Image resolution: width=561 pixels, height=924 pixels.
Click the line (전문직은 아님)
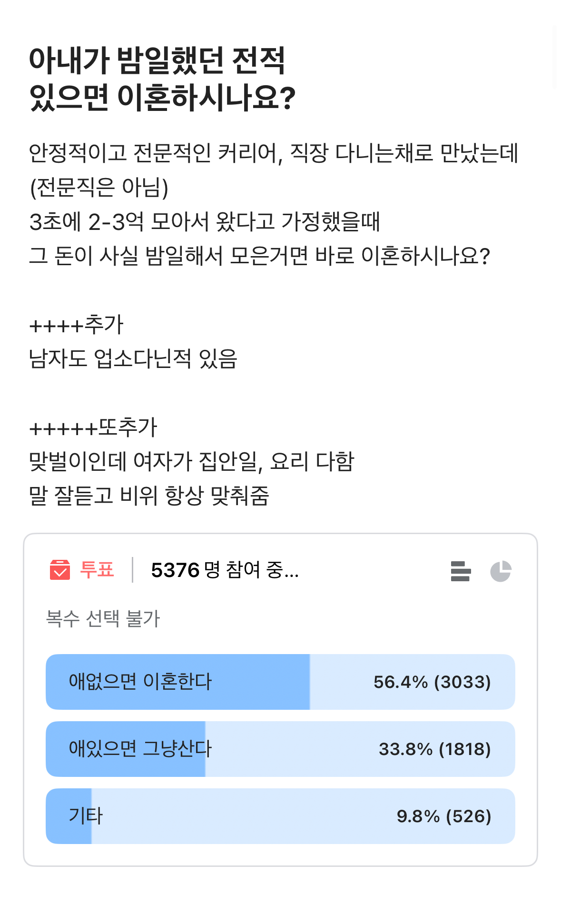tap(99, 188)
